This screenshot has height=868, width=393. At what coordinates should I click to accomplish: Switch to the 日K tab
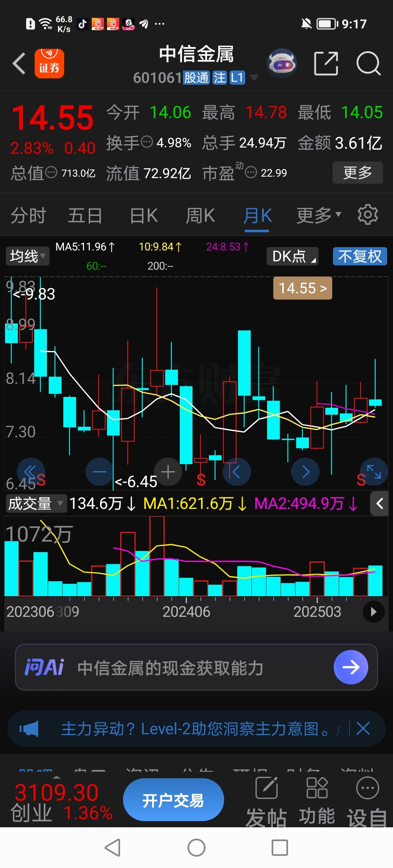(x=144, y=216)
